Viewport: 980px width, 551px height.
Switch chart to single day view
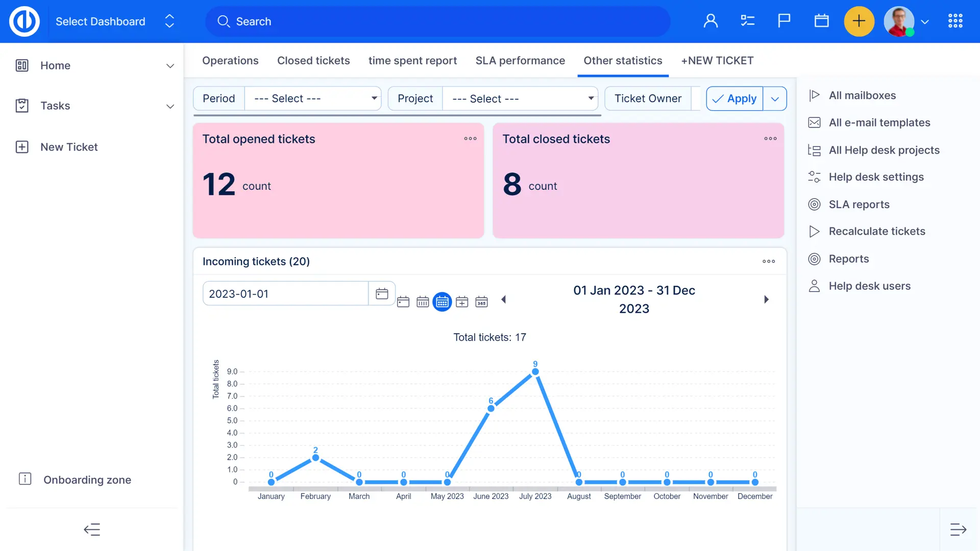click(403, 302)
